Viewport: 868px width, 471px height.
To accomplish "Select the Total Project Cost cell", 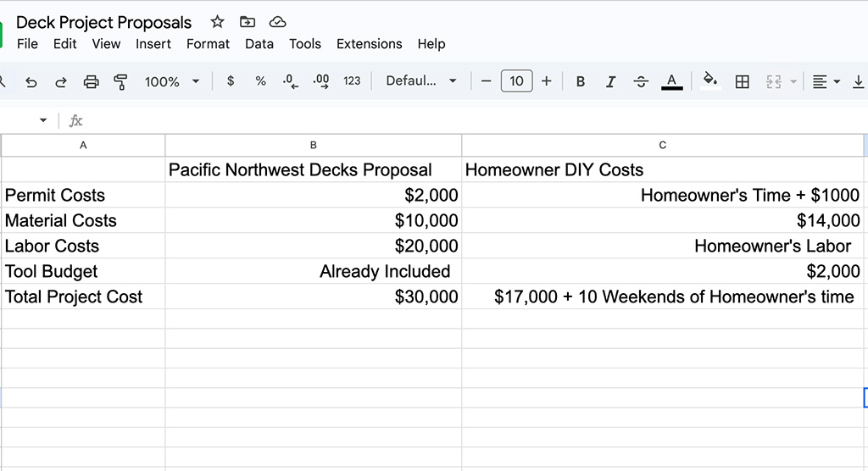I will point(83,296).
